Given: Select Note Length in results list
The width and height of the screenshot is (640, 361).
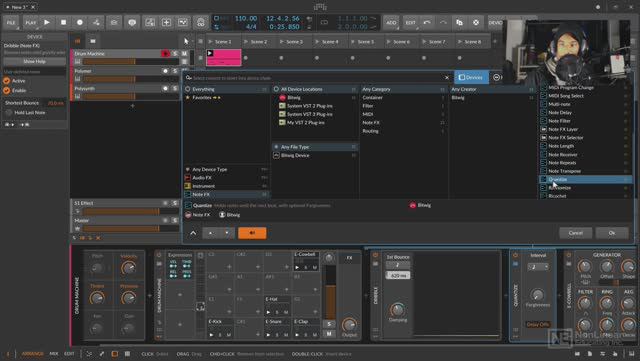Looking at the screenshot, I should (x=585, y=146).
